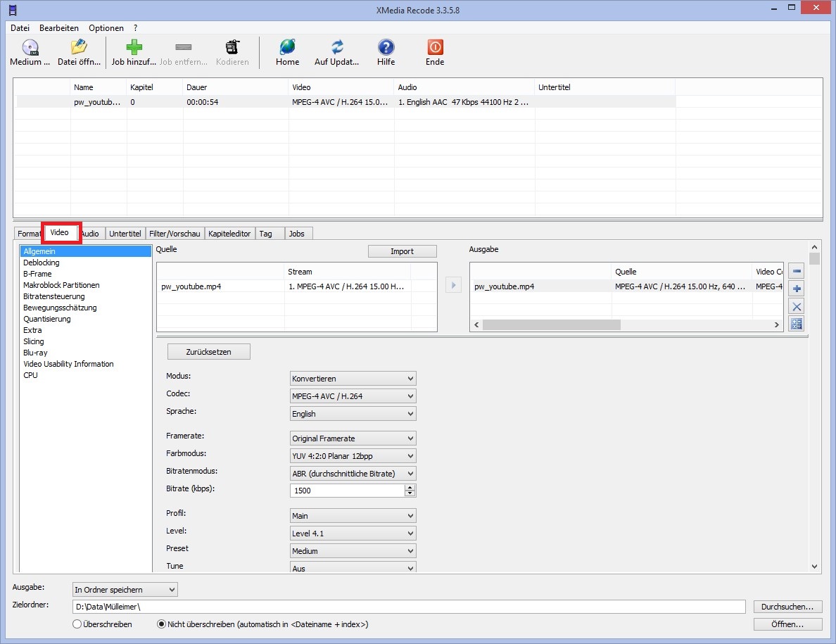
Task: Open the Optionen menu
Action: (106, 28)
